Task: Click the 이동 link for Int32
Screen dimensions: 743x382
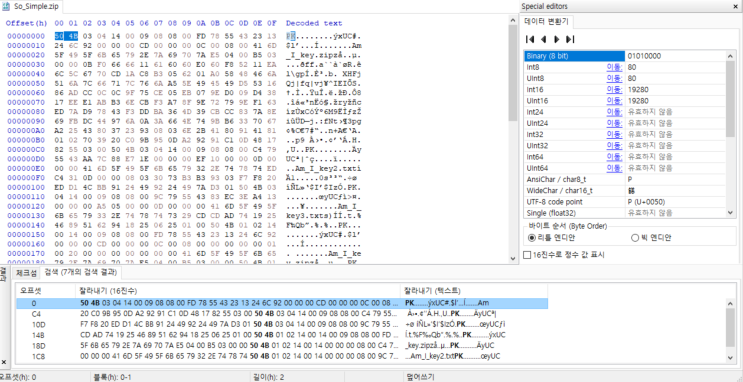Action: [614, 134]
